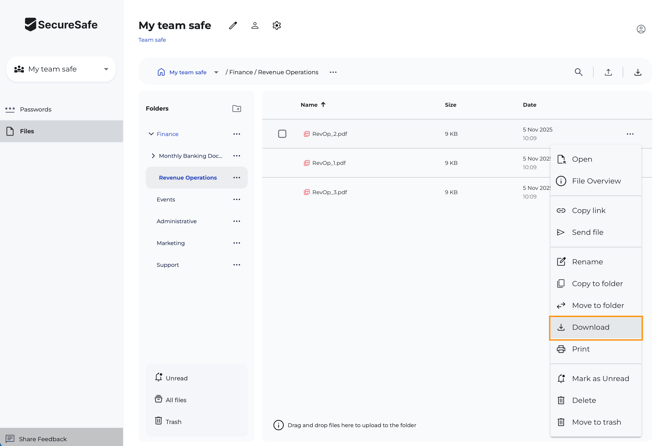
Task: Click the Share Feedback button
Action: point(42,439)
